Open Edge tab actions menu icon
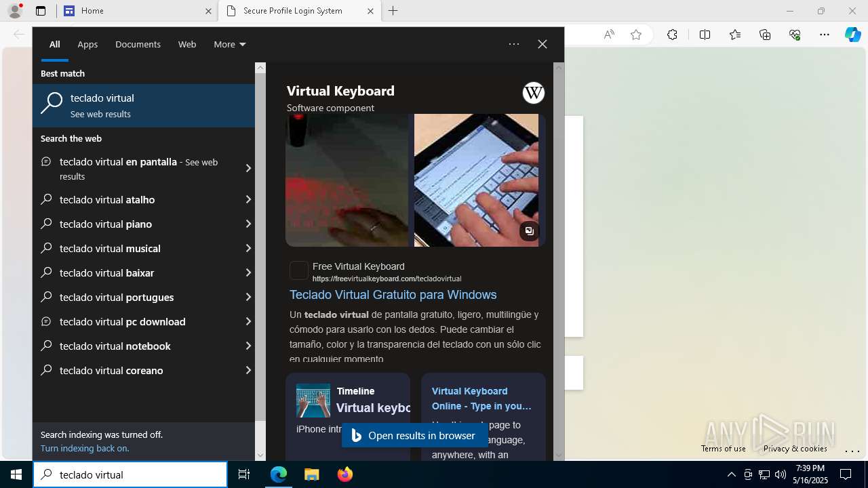 (41, 11)
